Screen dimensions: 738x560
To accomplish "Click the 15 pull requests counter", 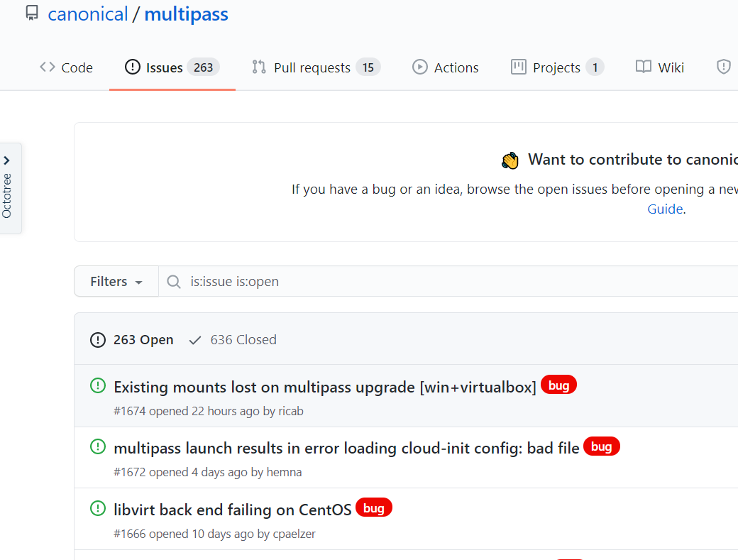I will (368, 67).
